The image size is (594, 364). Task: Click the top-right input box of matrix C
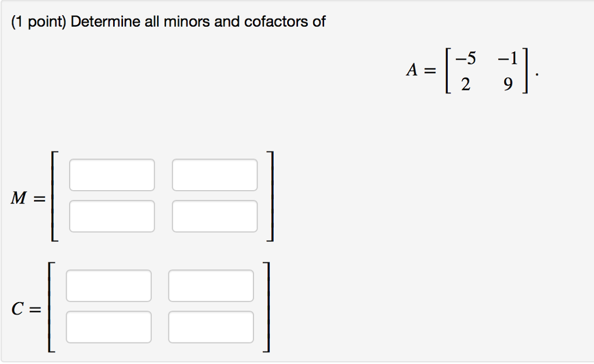[211, 285]
